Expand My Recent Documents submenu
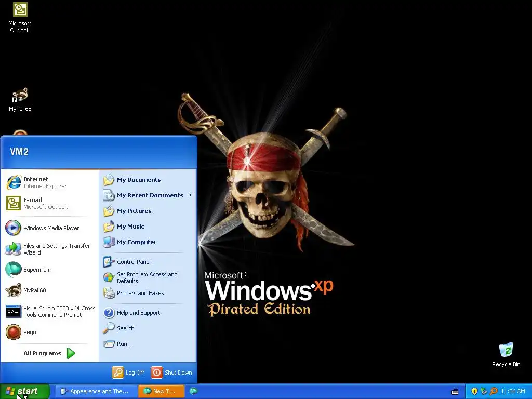 pos(148,195)
